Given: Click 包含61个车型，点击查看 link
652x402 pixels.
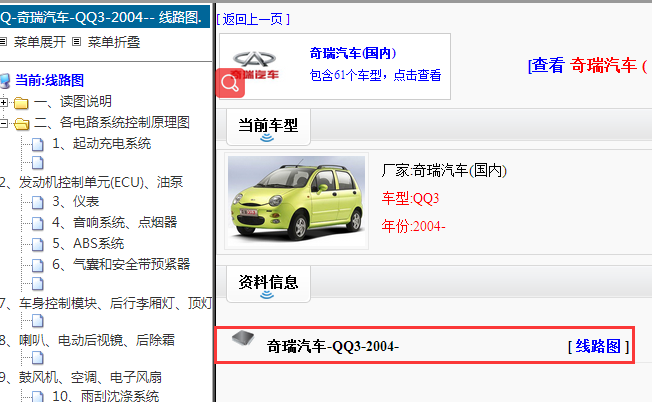Looking at the screenshot, I should tap(375, 75).
